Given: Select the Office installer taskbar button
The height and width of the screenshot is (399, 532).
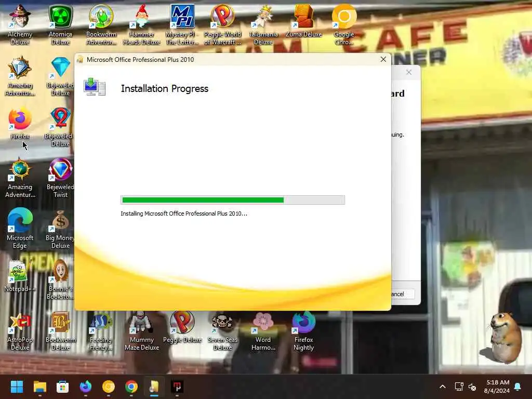Looking at the screenshot, I should [154, 387].
